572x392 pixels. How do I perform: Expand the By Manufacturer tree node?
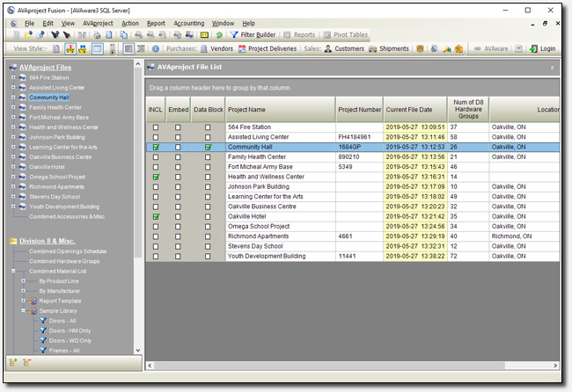tap(23, 291)
